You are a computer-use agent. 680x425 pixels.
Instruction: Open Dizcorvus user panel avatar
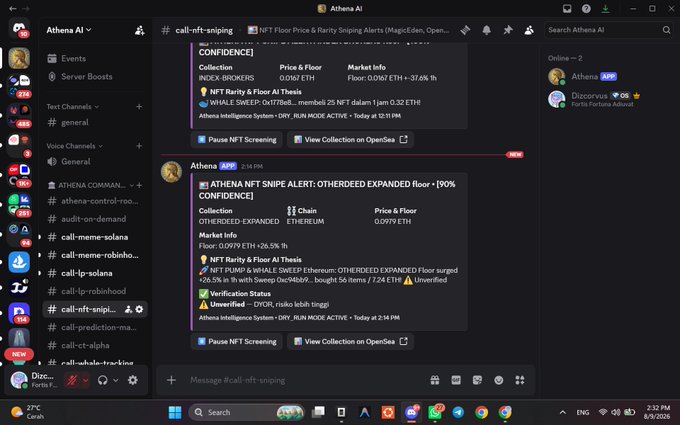(x=19, y=380)
